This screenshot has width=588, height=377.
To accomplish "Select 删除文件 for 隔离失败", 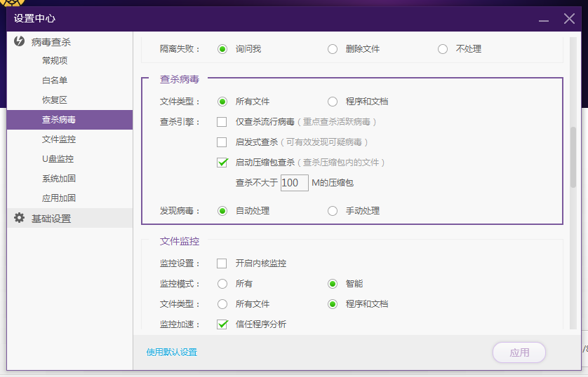I will (x=333, y=49).
